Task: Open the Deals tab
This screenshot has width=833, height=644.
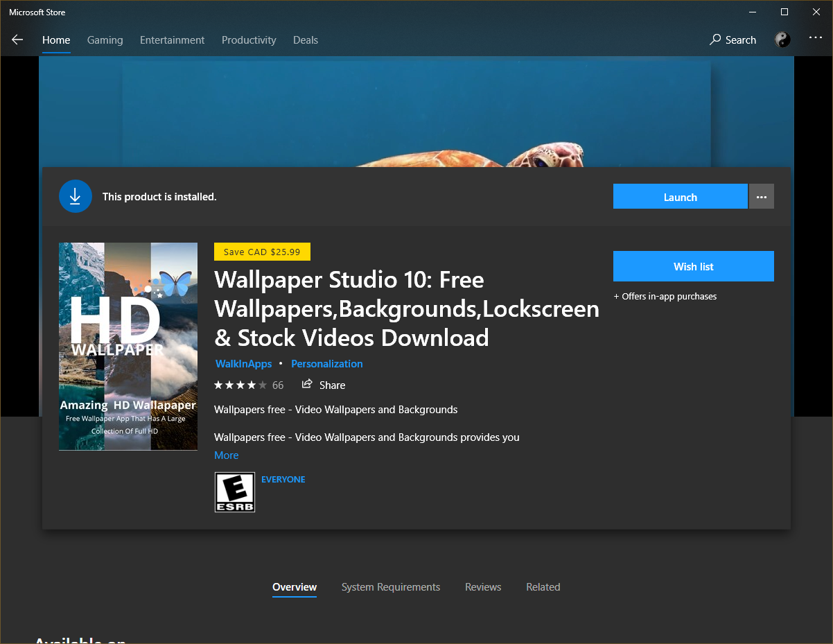Action: tap(306, 40)
